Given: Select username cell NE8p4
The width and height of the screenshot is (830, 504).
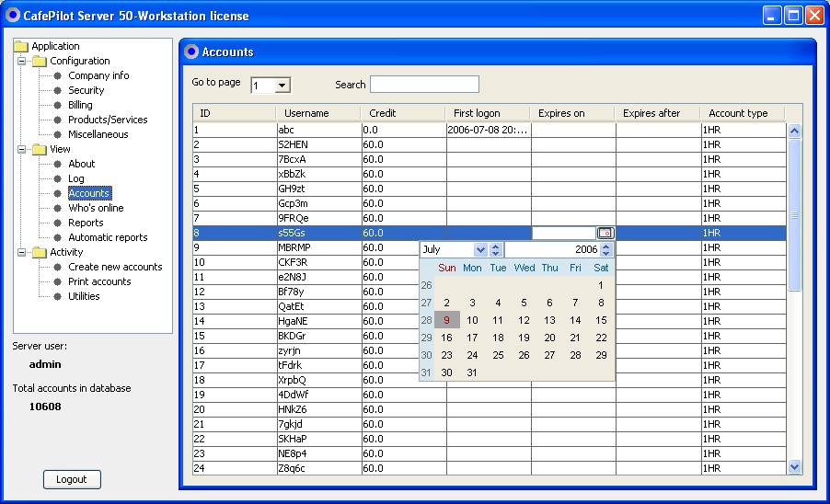Looking at the screenshot, I should (319, 453).
